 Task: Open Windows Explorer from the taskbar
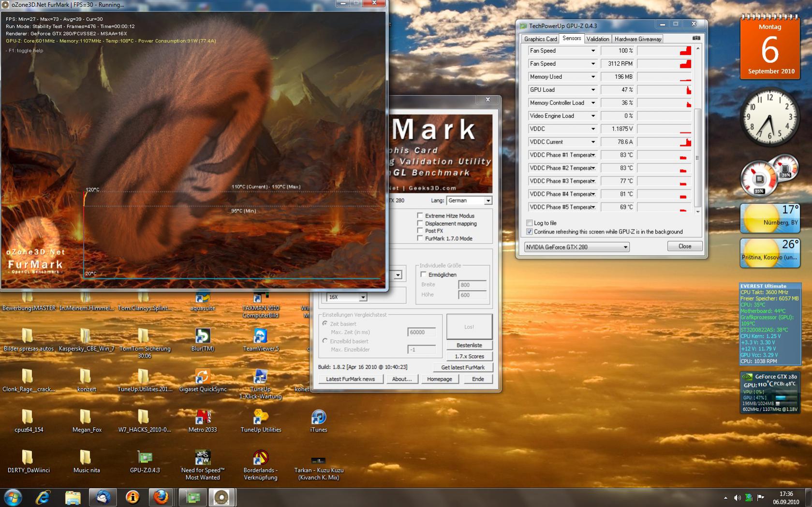click(73, 497)
